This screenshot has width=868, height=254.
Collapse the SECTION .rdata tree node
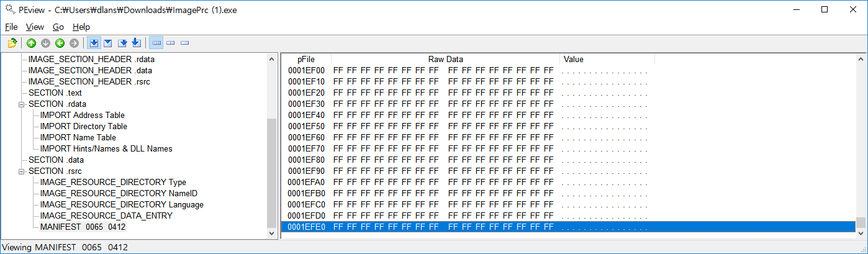click(22, 104)
